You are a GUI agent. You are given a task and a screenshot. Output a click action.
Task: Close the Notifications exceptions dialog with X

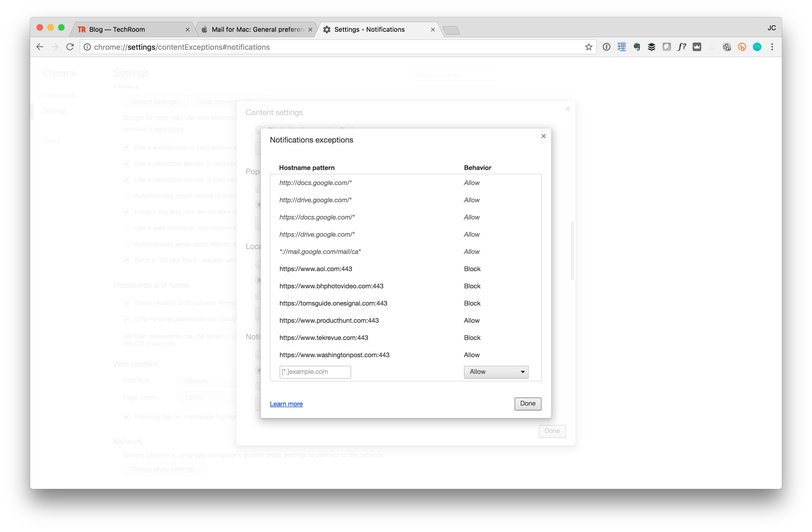coord(543,136)
